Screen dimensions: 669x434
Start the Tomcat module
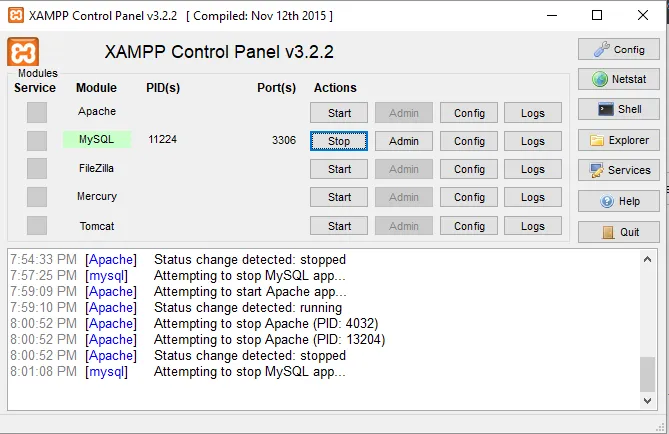[x=339, y=226]
